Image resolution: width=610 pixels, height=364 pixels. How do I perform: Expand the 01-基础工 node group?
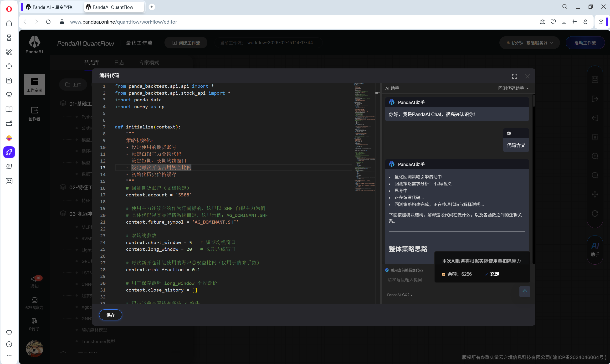[76, 103]
